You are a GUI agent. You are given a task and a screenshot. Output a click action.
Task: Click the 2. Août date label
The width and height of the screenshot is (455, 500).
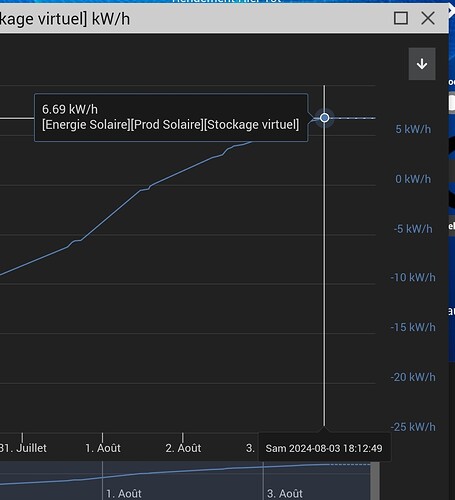[x=183, y=448]
